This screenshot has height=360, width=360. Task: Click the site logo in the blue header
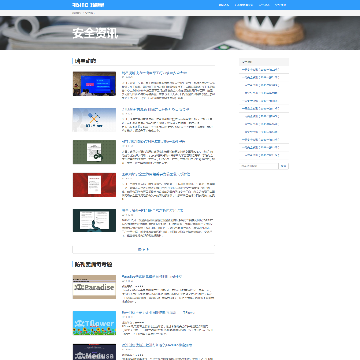88,5
